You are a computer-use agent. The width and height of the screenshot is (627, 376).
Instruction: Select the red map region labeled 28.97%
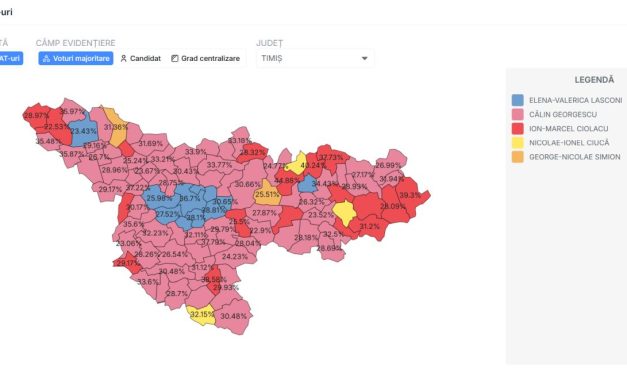(35, 115)
